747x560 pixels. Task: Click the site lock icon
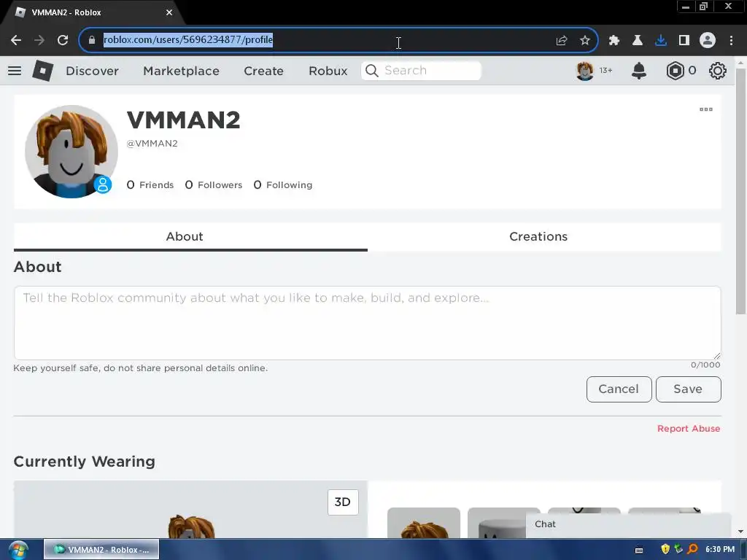(x=92, y=40)
